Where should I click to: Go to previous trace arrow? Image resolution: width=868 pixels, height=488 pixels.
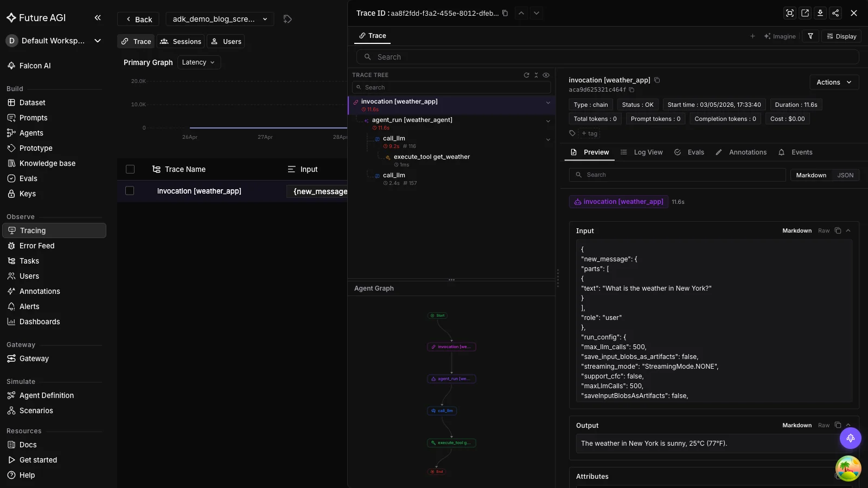[521, 13]
